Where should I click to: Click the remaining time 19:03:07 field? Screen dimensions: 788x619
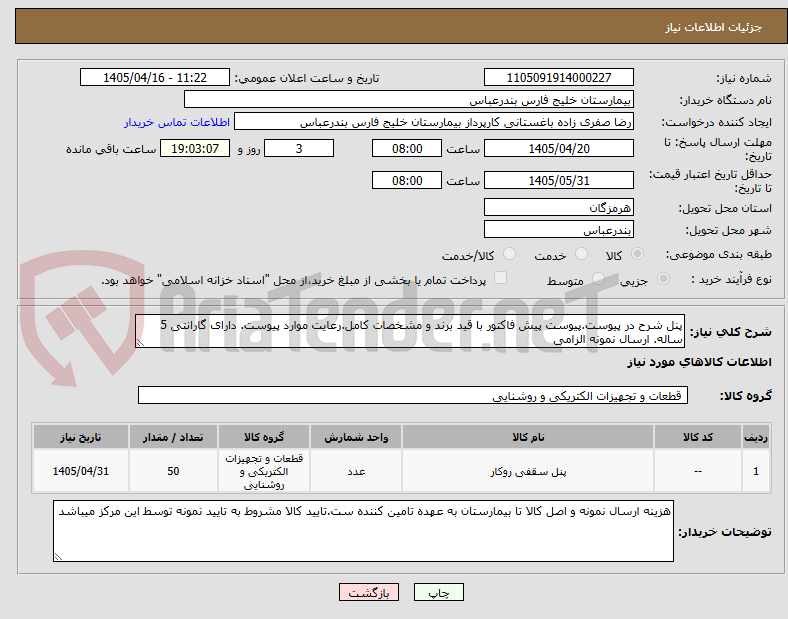point(195,149)
